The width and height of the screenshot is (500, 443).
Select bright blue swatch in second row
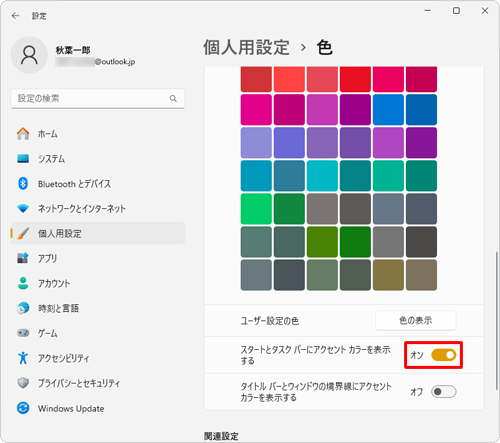coord(388,110)
